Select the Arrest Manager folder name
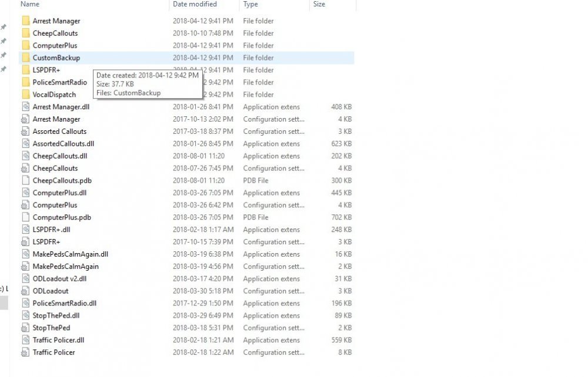Image resolution: width=588 pixels, height=377 pixels. (56, 21)
